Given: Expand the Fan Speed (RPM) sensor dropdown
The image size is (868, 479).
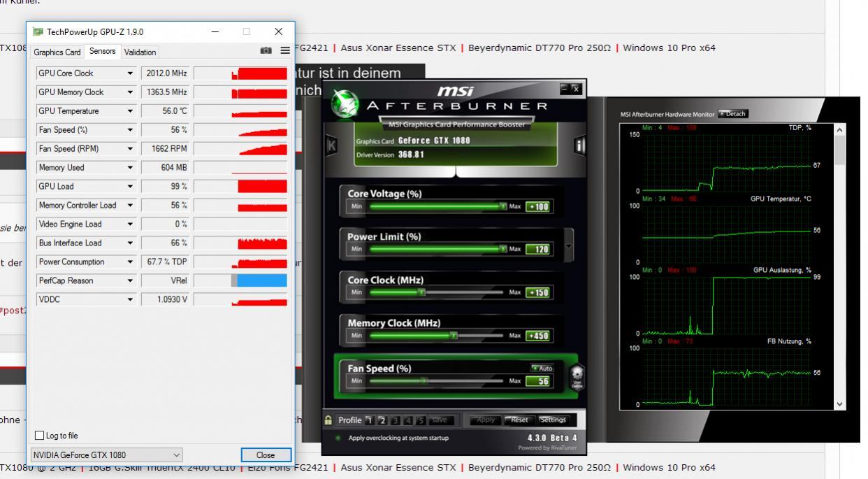Looking at the screenshot, I should coord(130,149).
